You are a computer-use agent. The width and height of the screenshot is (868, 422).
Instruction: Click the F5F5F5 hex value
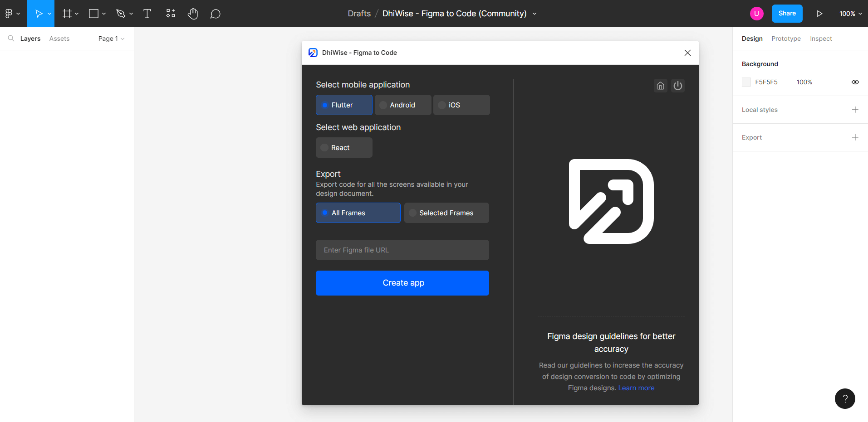(x=766, y=82)
